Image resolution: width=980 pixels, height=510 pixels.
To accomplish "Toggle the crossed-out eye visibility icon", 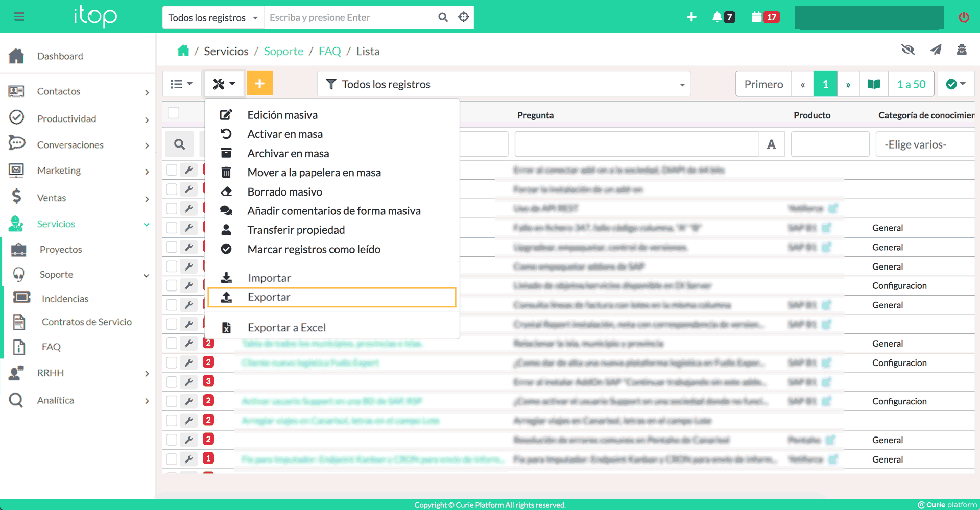I will [x=907, y=50].
